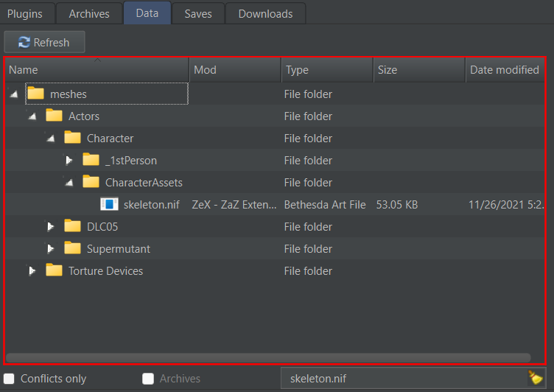Click the skeleton.nif file icon
554x392 pixels.
[109, 204]
